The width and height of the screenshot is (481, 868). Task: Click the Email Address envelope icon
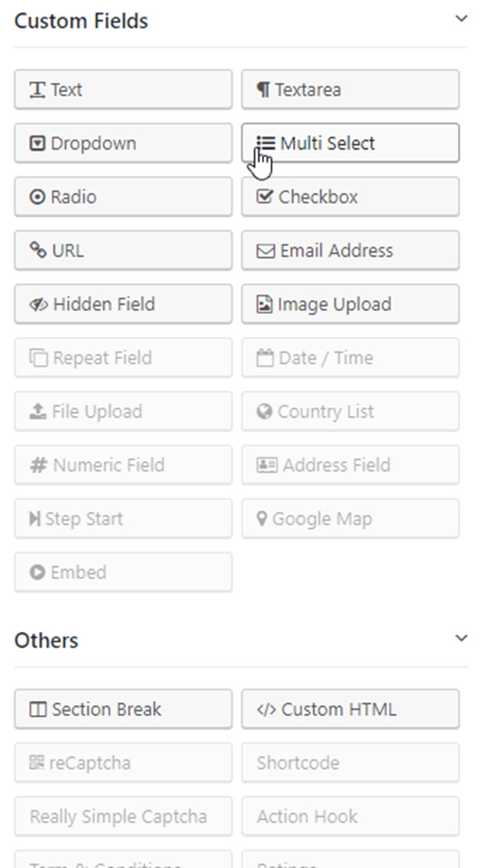pyautogui.click(x=265, y=251)
